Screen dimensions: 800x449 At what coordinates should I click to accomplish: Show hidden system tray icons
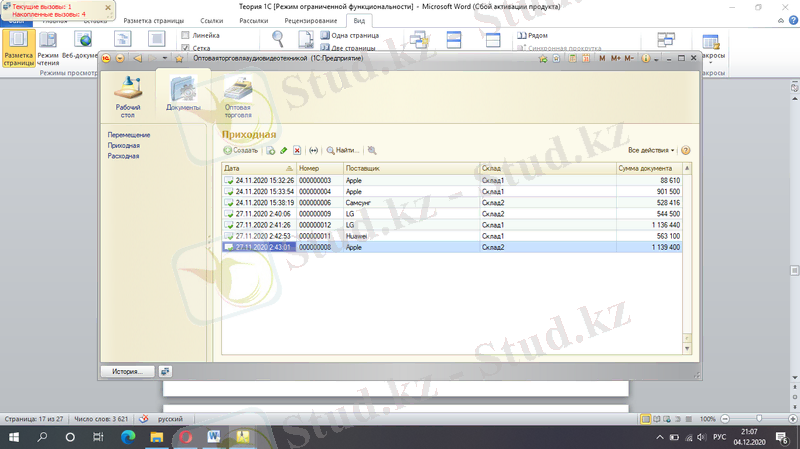660,437
